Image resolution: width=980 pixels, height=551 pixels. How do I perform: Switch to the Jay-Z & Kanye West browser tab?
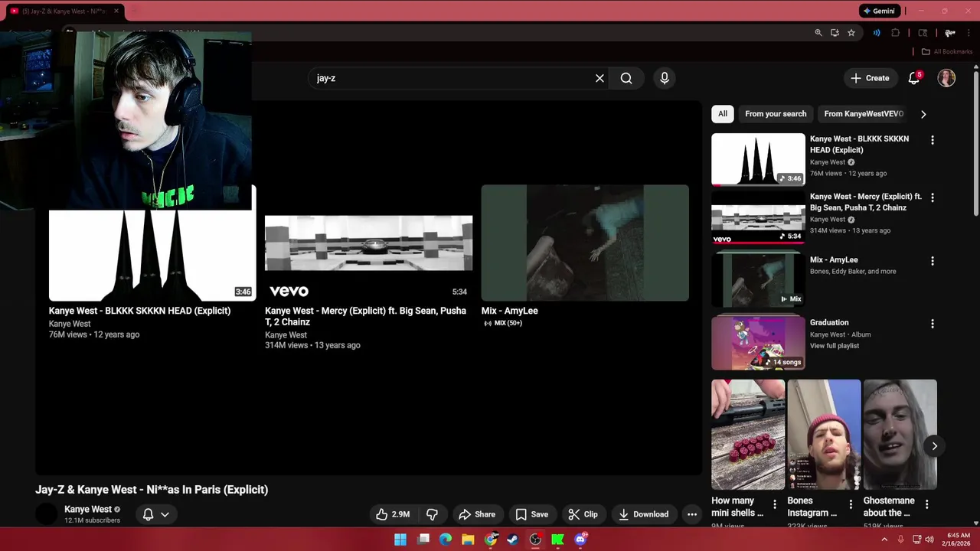(64, 11)
